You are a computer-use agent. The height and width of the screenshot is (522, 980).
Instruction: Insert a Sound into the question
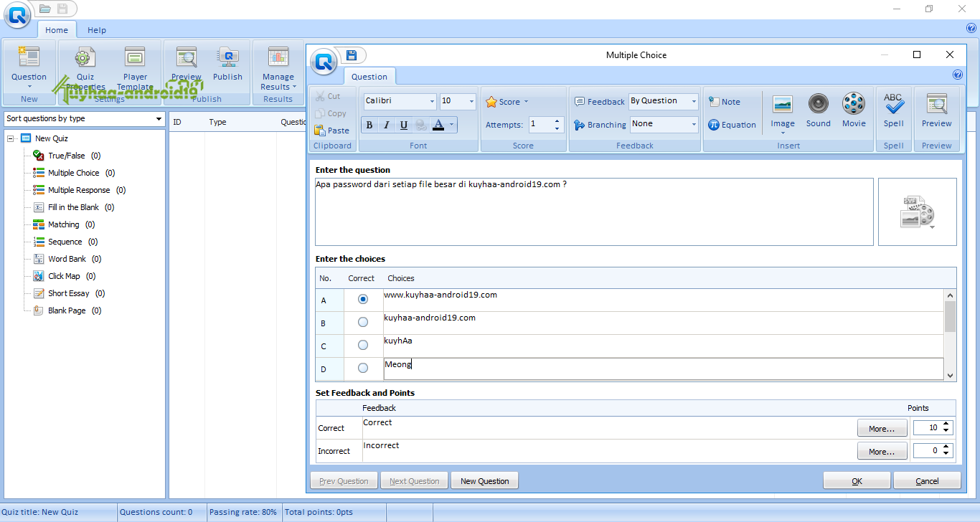click(x=819, y=111)
